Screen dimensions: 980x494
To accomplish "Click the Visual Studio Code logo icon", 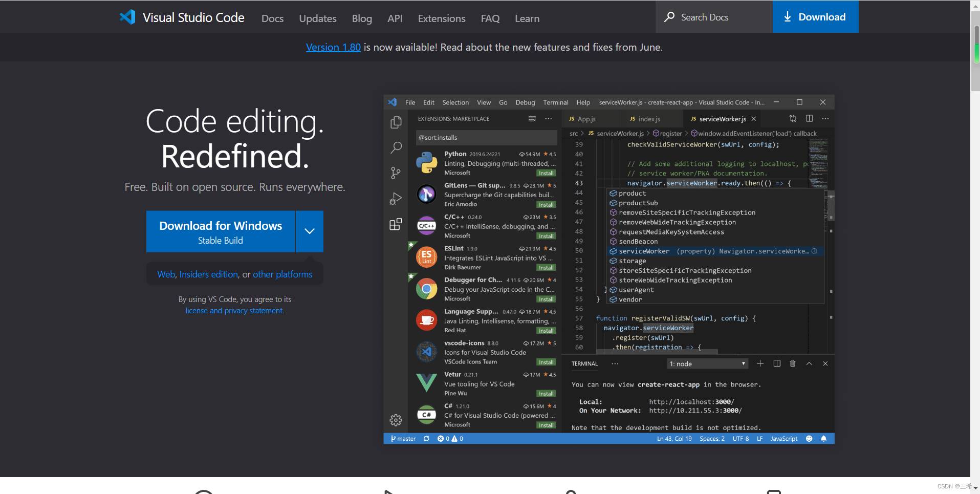I will click(x=127, y=17).
